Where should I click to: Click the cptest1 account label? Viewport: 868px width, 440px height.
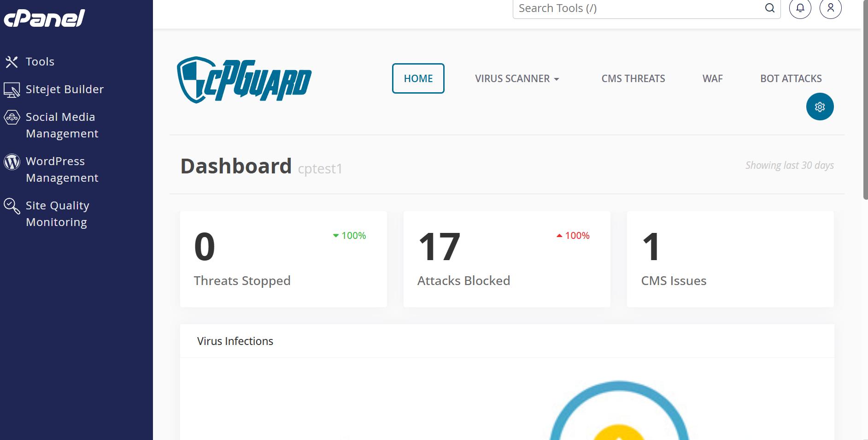click(320, 169)
